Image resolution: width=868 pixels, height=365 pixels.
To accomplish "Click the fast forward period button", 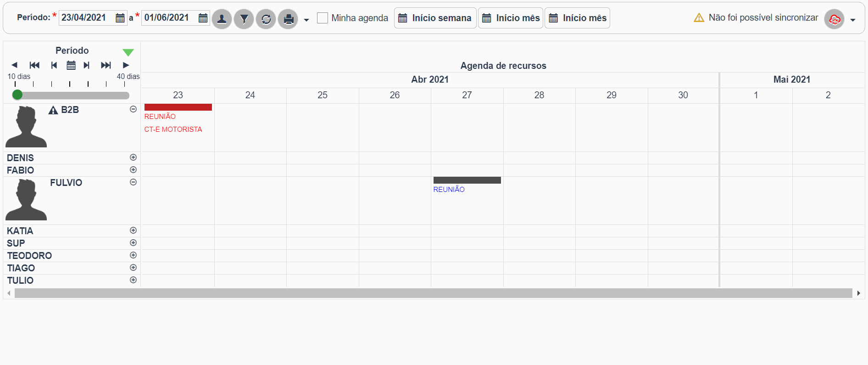I will click(x=106, y=65).
